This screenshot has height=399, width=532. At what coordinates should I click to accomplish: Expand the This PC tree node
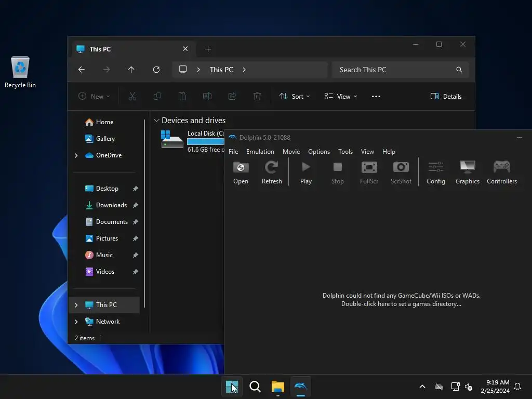click(x=76, y=305)
